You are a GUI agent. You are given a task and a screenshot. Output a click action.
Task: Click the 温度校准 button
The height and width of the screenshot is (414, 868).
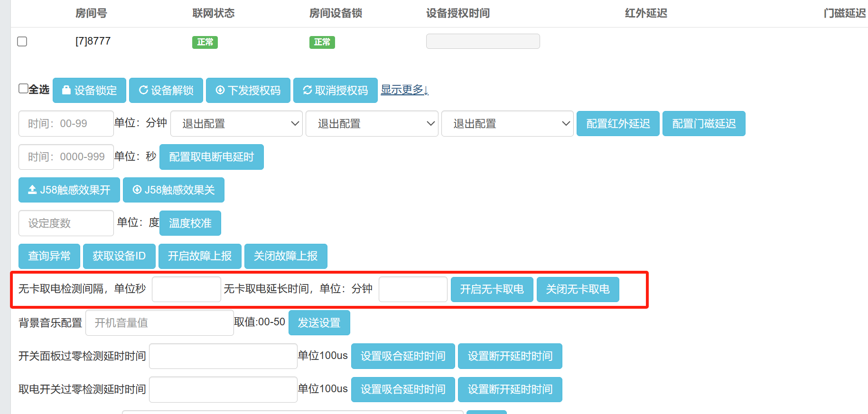190,223
